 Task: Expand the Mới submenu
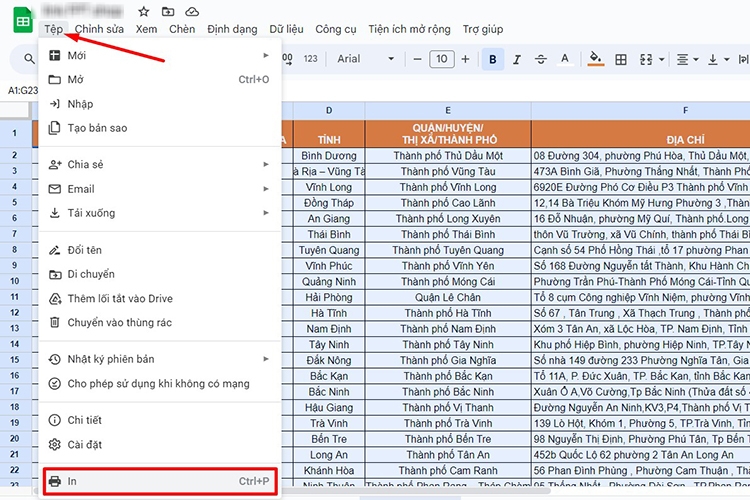pyautogui.click(x=159, y=56)
